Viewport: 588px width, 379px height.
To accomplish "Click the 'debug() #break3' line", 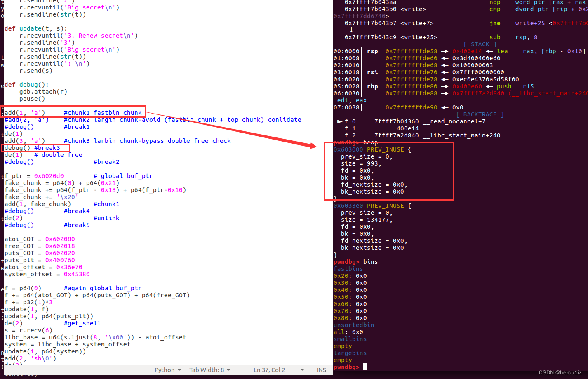I will [32, 148].
